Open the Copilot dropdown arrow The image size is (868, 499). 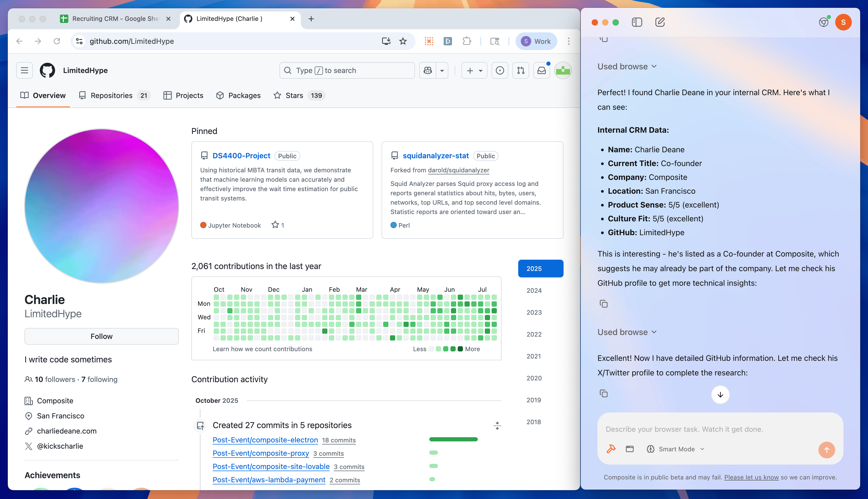[x=442, y=70]
